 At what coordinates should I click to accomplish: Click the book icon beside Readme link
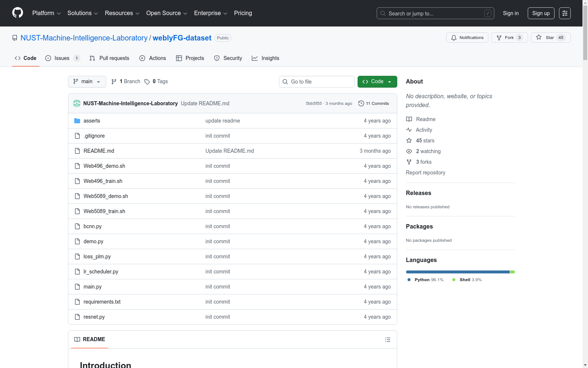(409, 119)
